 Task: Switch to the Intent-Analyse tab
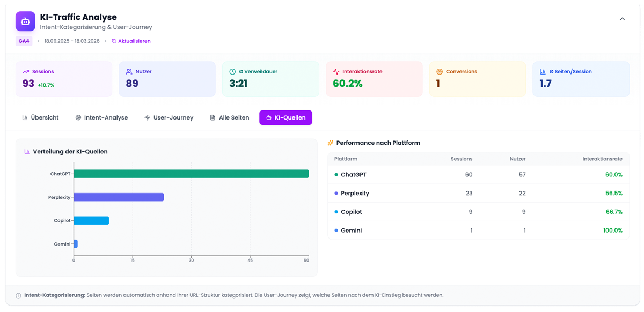click(102, 117)
